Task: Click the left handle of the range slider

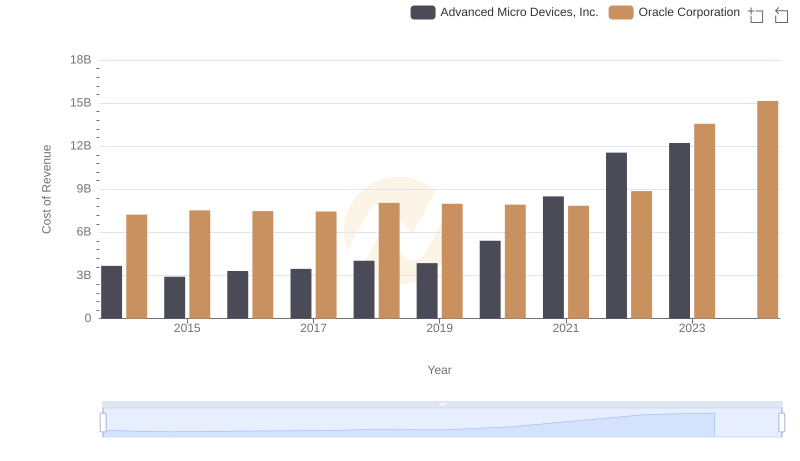Action: 103,423
